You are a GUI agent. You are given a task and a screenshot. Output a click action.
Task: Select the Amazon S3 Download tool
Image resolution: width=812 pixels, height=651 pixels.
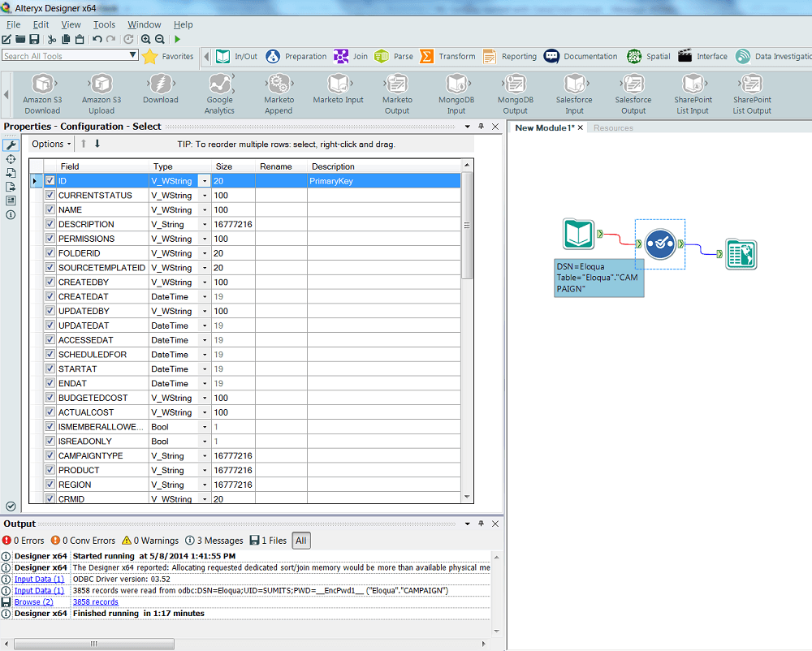(42, 94)
